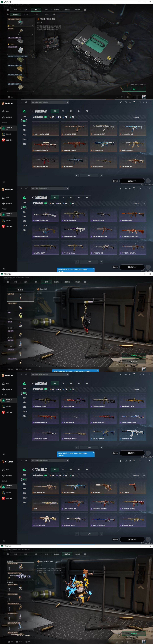Click the 筛选 filter button in the 挂饰 window
The width and height of the screenshot is (153, 644).
(x=20, y=290)
